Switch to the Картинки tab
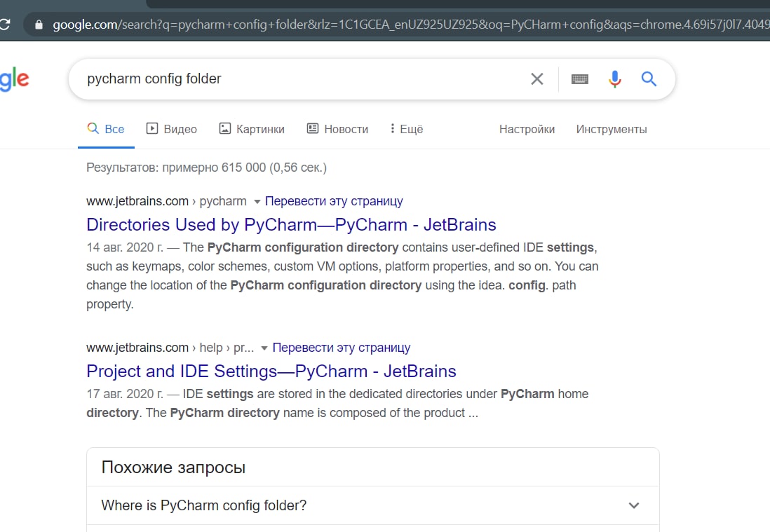This screenshot has width=770, height=532. click(252, 129)
